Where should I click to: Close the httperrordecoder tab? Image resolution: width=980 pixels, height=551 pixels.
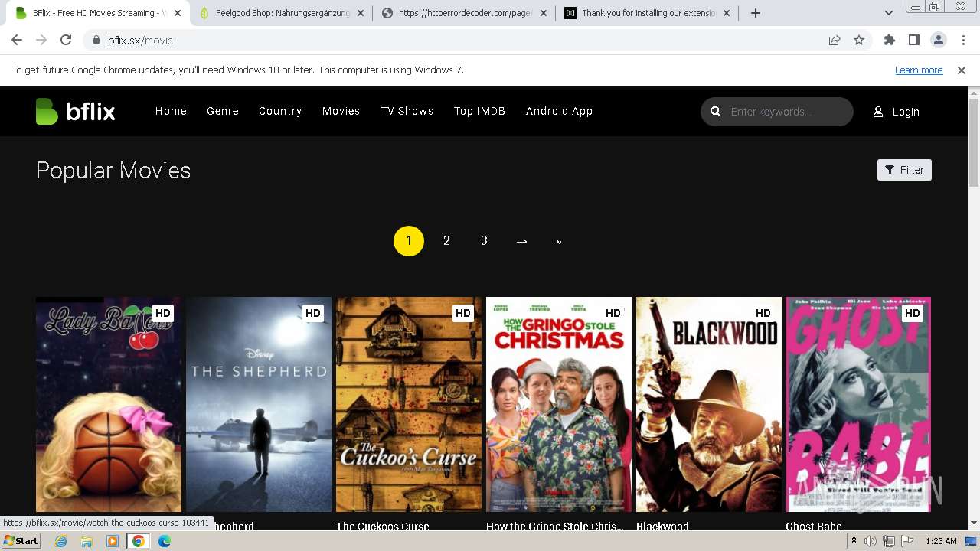click(x=544, y=13)
